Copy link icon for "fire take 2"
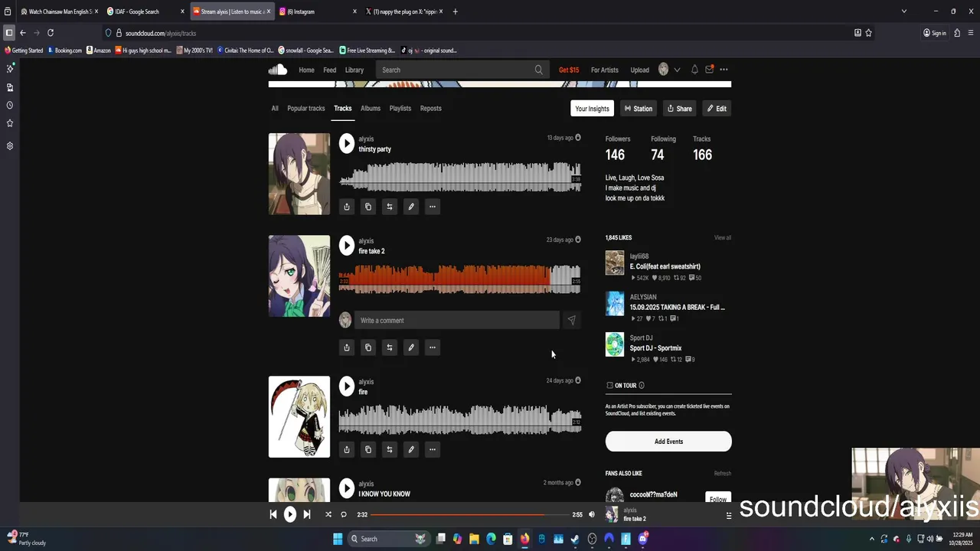This screenshot has width=980, height=551. click(x=368, y=347)
